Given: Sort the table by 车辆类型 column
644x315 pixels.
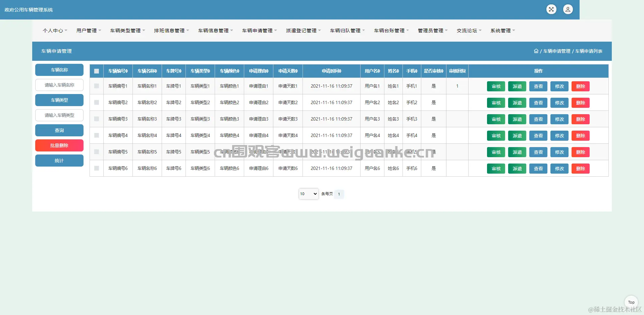Looking at the screenshot, I should pyautogui.click(x=200, y=71).
